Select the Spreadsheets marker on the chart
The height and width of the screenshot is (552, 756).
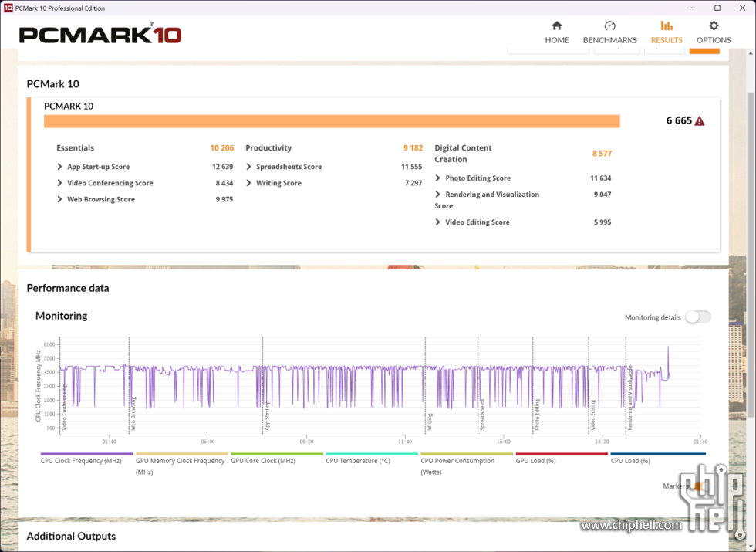point(482,415)
